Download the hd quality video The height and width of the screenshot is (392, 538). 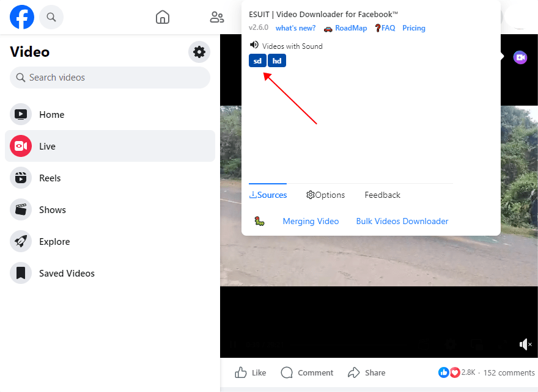pyautogui.click(x=276, y=60)
